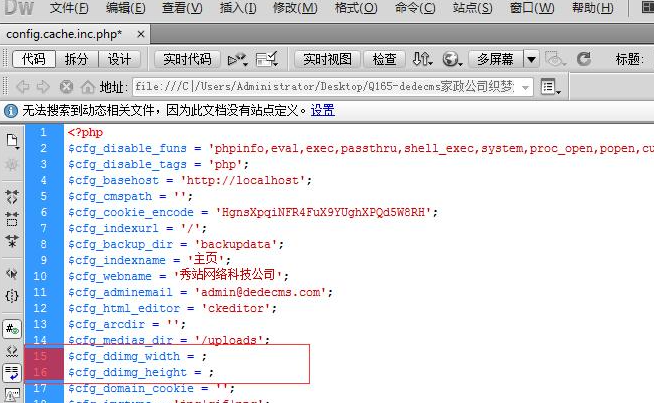Open the 窗口(W) menu
The width and height of the screenshot is (654, 403).
[x=532, y=8]
